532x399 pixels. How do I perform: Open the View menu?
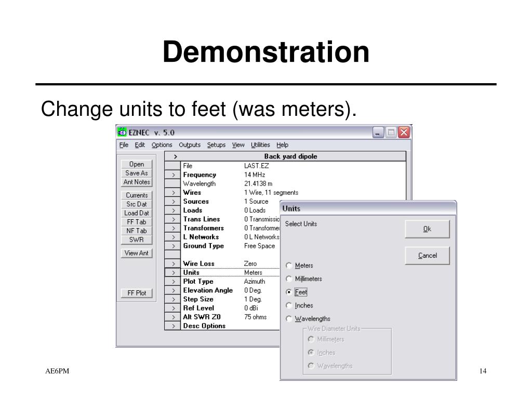tap(238, 145)
